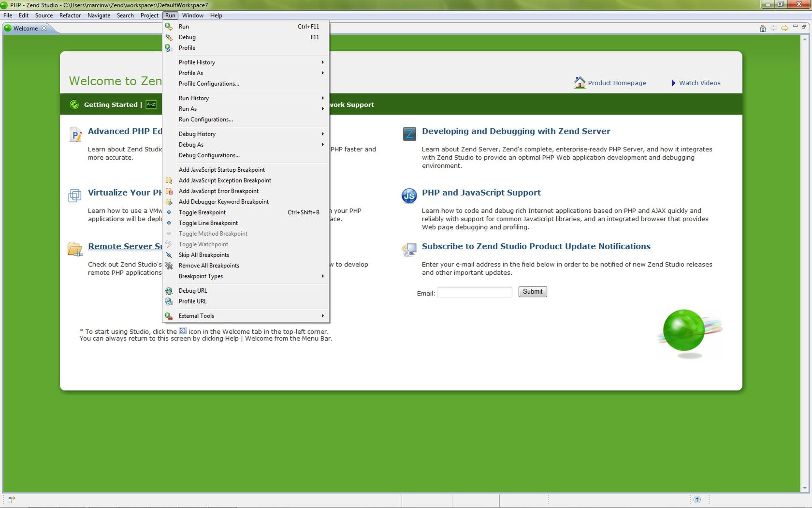Open Developing and Debugging with Zend Server

[x=516, y=131]
